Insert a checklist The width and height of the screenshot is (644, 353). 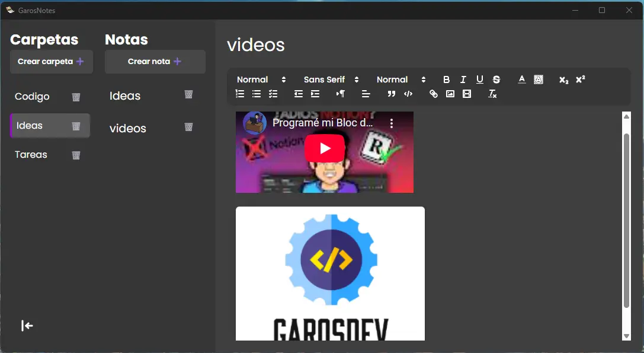[x=273, y=94]
